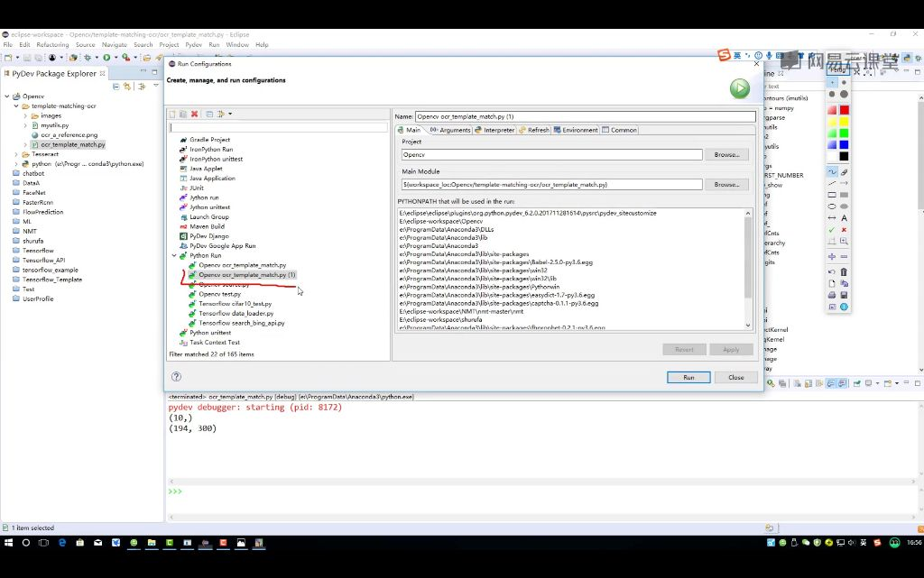Pick bright yellow color in drawing palette

point(844,122)
